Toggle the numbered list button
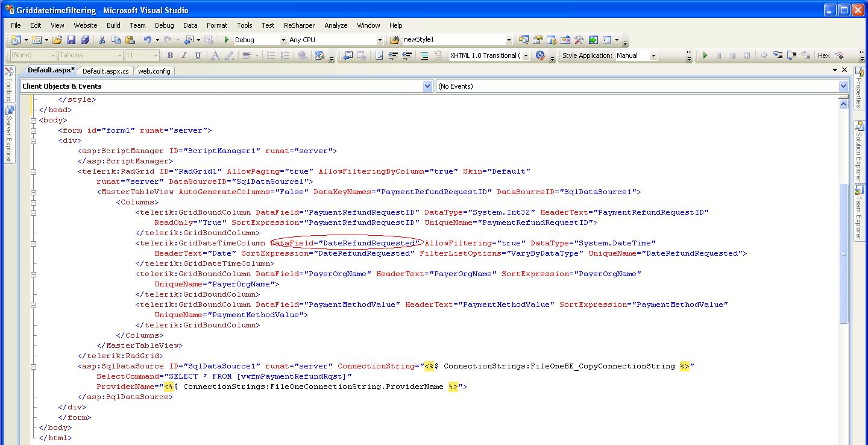This screenshot has width=868, height=445. (x=285, y=55)
